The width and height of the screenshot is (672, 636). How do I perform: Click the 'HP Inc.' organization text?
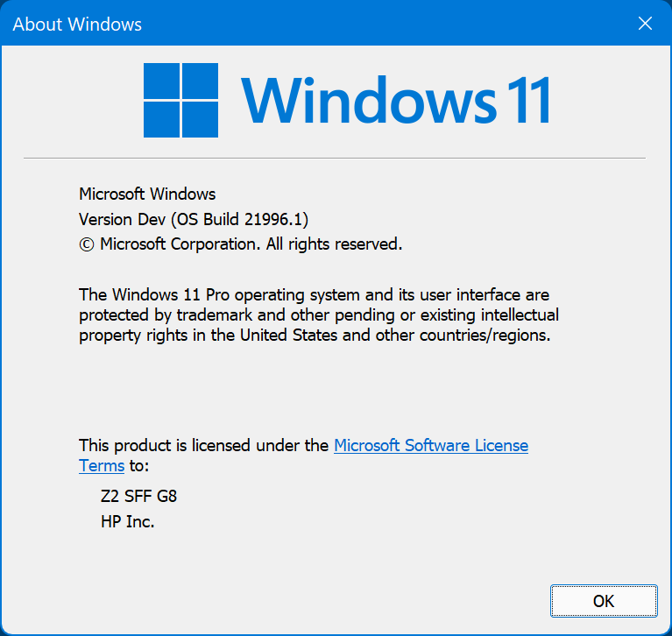127,521
